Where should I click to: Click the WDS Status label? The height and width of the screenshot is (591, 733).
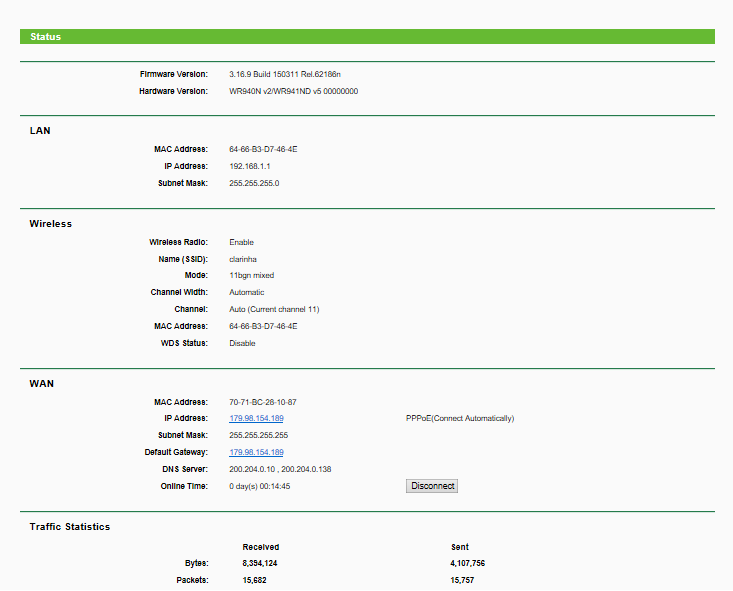click(x=184, y=343)
